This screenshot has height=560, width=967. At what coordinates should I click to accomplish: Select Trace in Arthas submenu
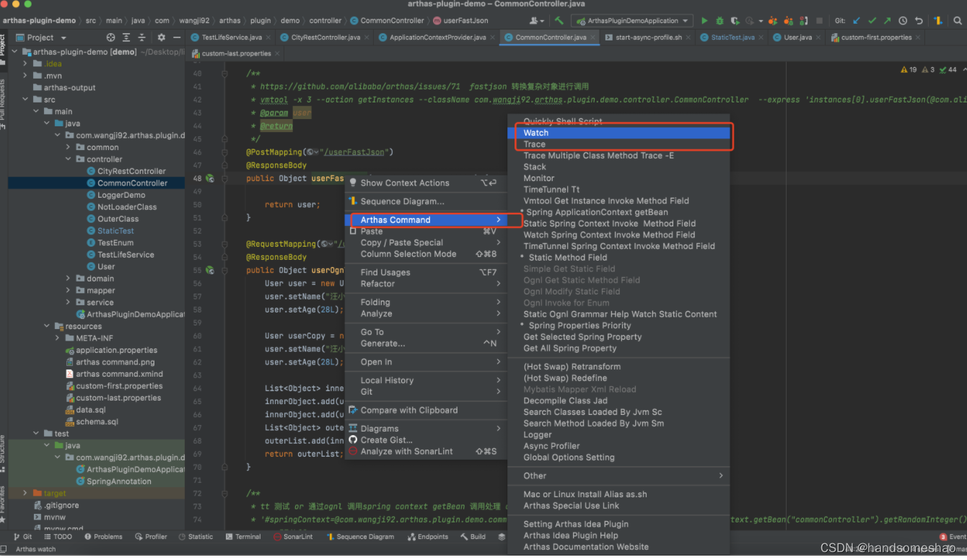pos(618,144)
